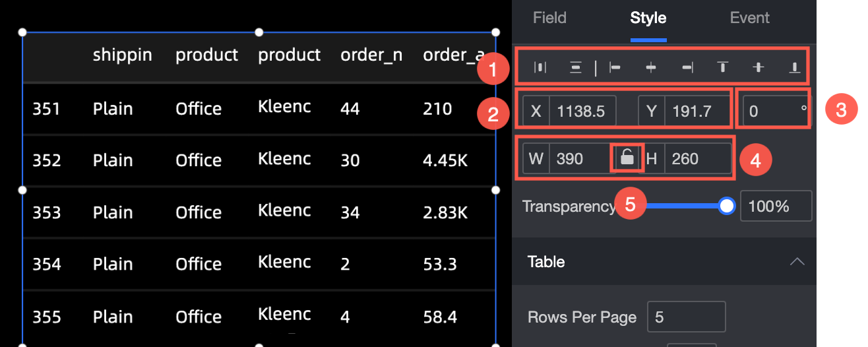Screen dimensions: 868x347
Task: Click the order_n column header in the table
Action: pyautogui.click(x=371, y=55)
